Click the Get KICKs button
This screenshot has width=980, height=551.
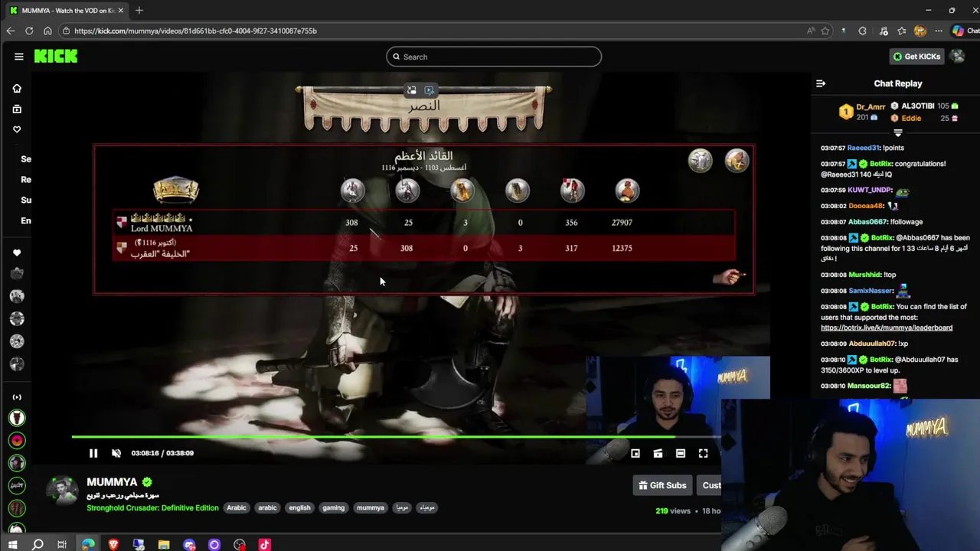(916, 56)
